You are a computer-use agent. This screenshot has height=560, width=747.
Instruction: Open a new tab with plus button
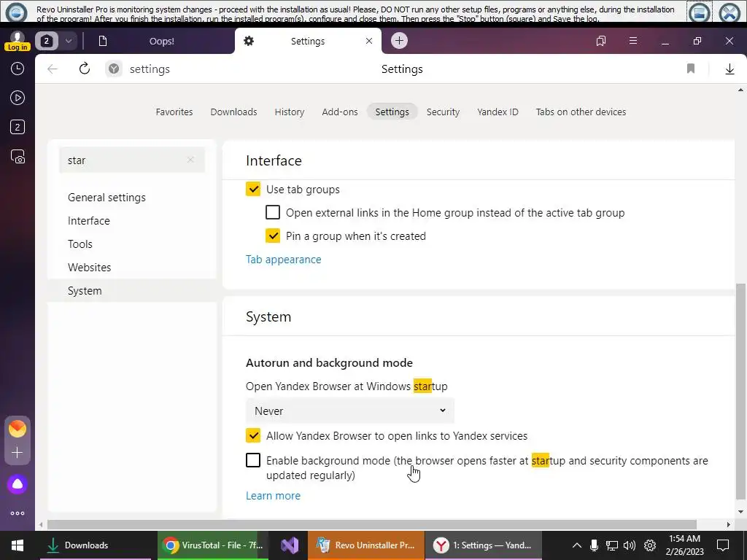[x=399, y=41]
